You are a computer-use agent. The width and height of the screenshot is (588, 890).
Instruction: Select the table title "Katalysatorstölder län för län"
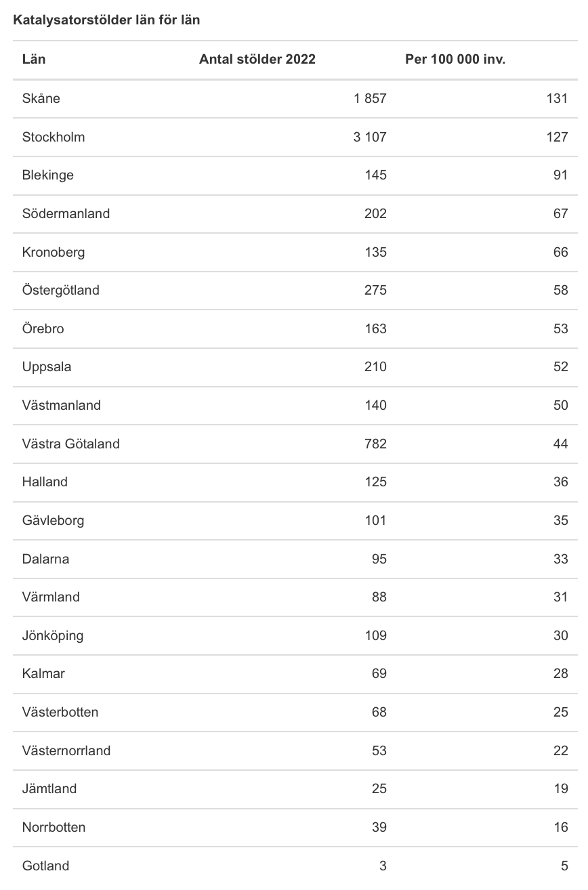[x=106, y=20]
